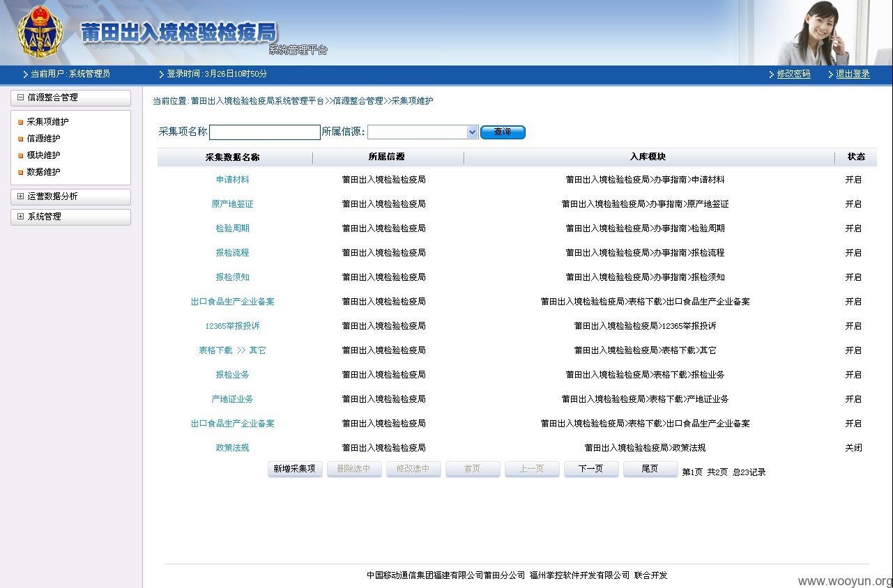Click the breadcrumb 当前位置 path text

293,101
